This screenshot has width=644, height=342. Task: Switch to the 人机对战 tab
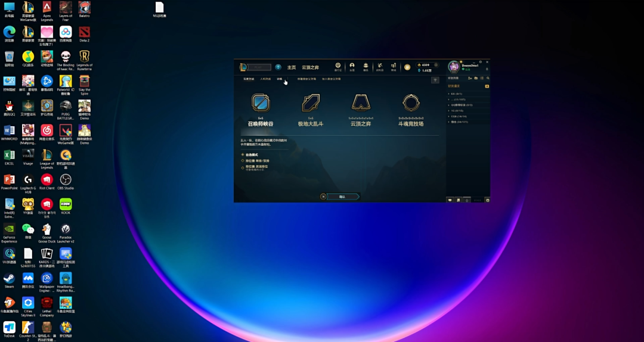coord(265,79)
